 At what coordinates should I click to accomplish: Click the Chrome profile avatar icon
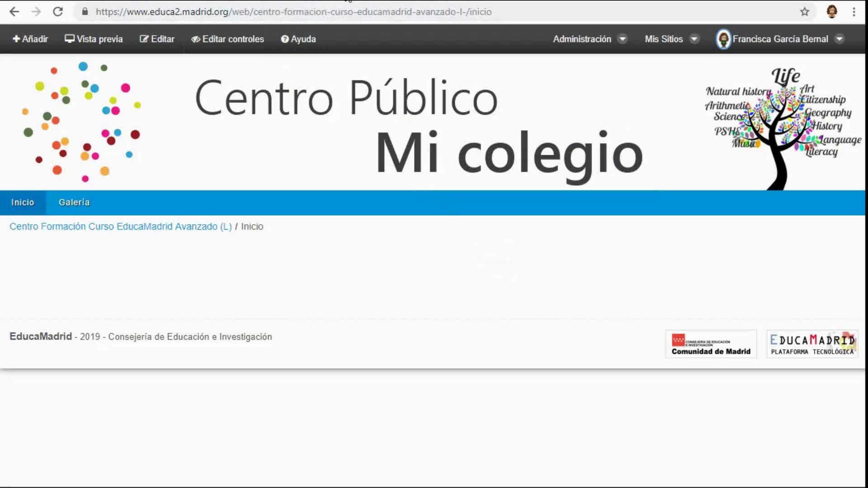tap(831, 12)
